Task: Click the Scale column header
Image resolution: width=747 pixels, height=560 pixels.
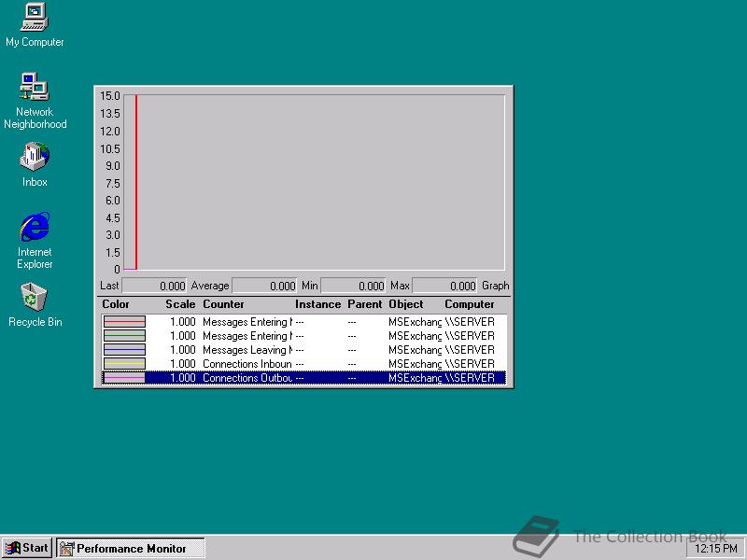Action: [x=180, y=304]
